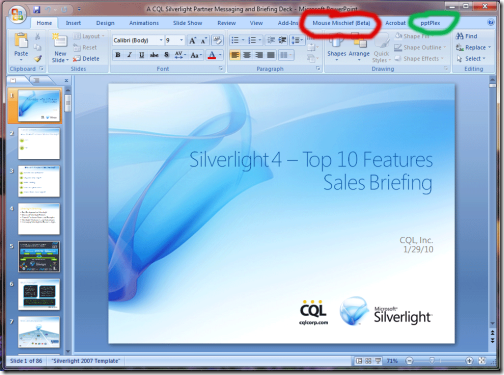The width and height of the screenshot is (504, 375).
Task: Switch to Normal view in status bar
Action: click(x=359, y=361)
